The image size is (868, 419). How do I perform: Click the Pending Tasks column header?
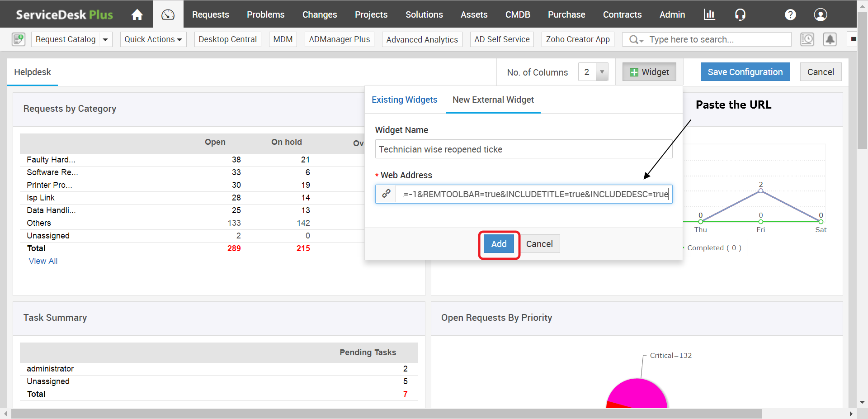pos(368,352)
